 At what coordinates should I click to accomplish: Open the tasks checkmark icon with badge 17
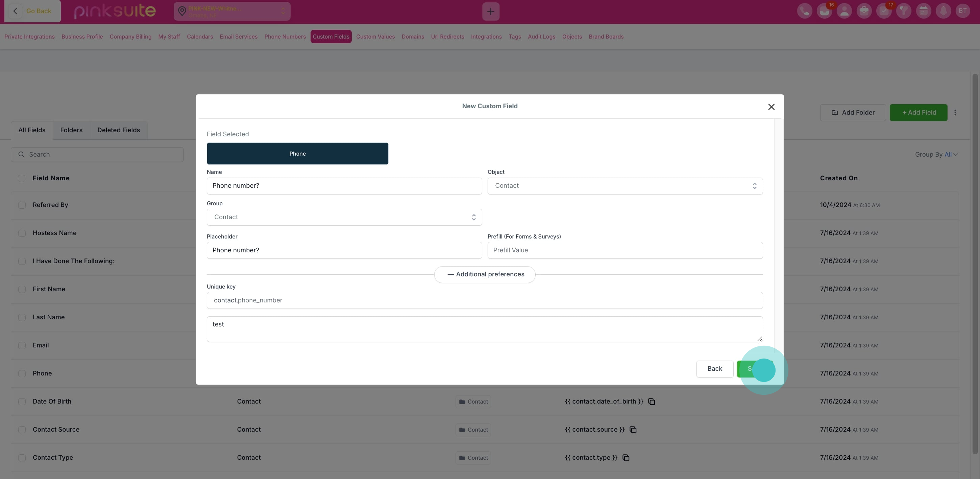tap(883, 11)
